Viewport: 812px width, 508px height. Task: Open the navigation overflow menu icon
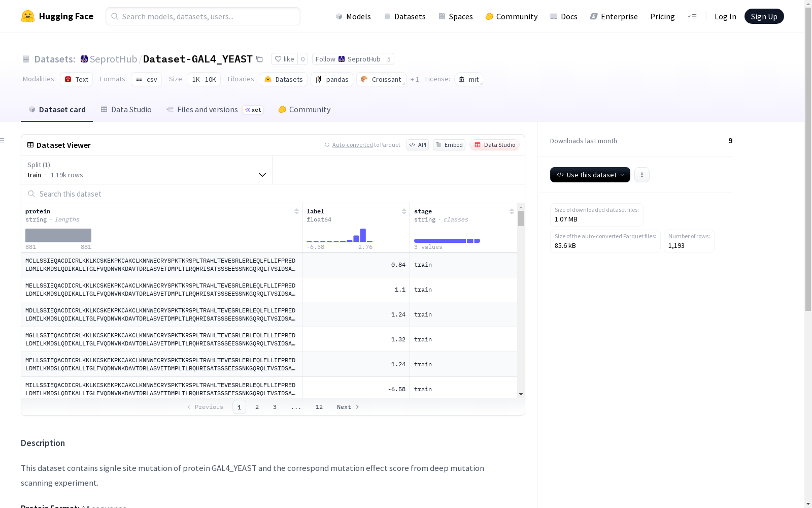click(x=692, y=16)
